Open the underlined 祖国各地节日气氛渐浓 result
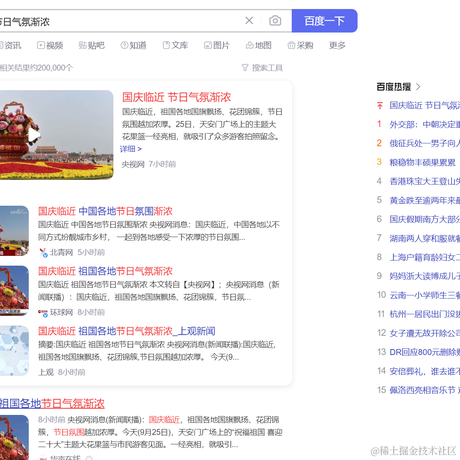This screenshot has height=460, width=460. 52,404
